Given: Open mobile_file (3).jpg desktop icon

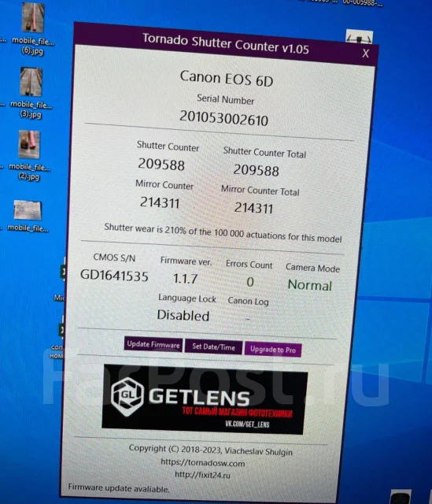Looking at the screenshot, I should tap(31, 93).
